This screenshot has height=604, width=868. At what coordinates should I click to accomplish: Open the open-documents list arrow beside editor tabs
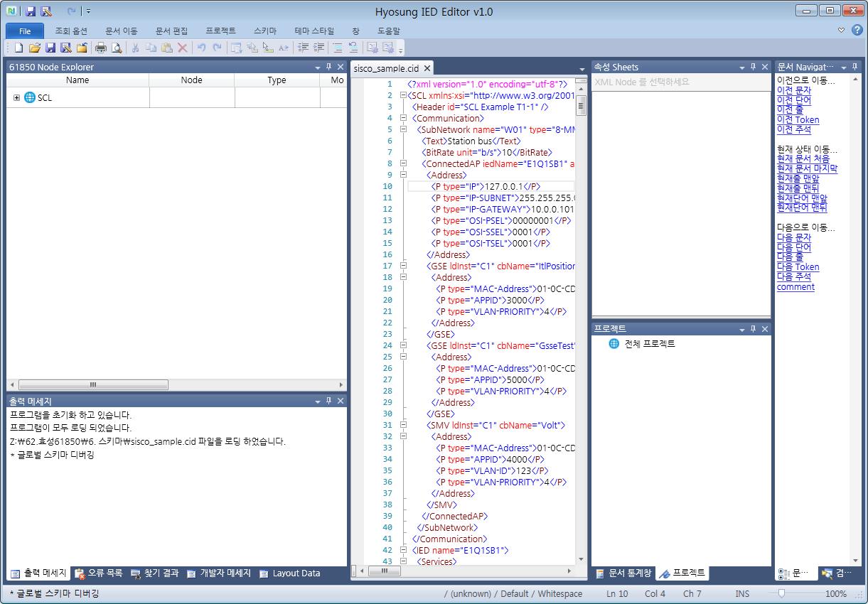click(x=582, y=68)
